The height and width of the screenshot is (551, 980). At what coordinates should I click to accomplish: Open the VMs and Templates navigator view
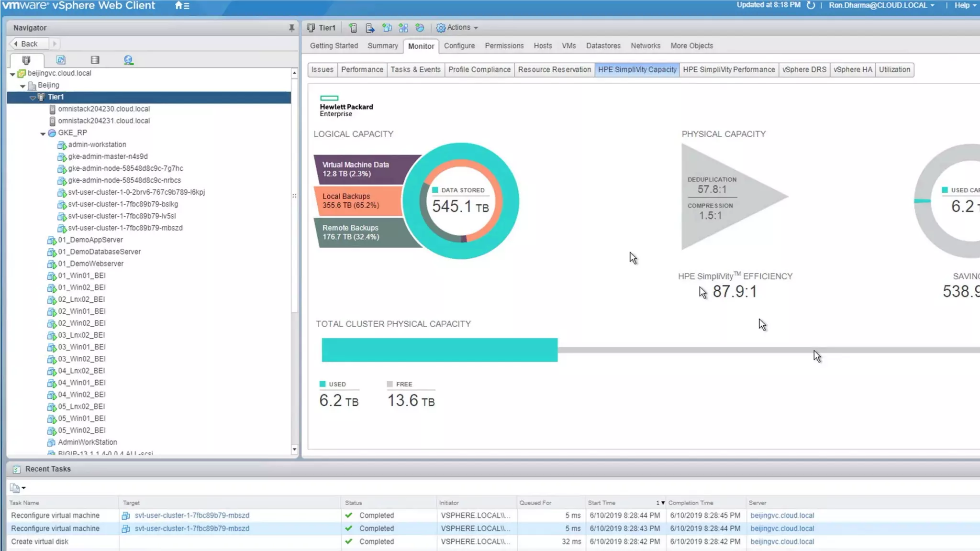tap(61, 60)
